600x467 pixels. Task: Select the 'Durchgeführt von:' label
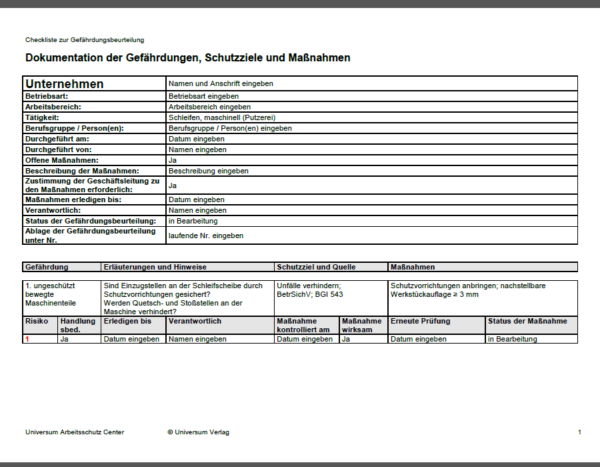[58, 150]
